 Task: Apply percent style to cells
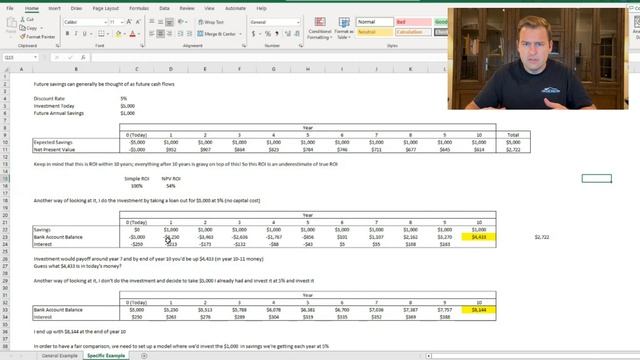click(x=268, y=33)
